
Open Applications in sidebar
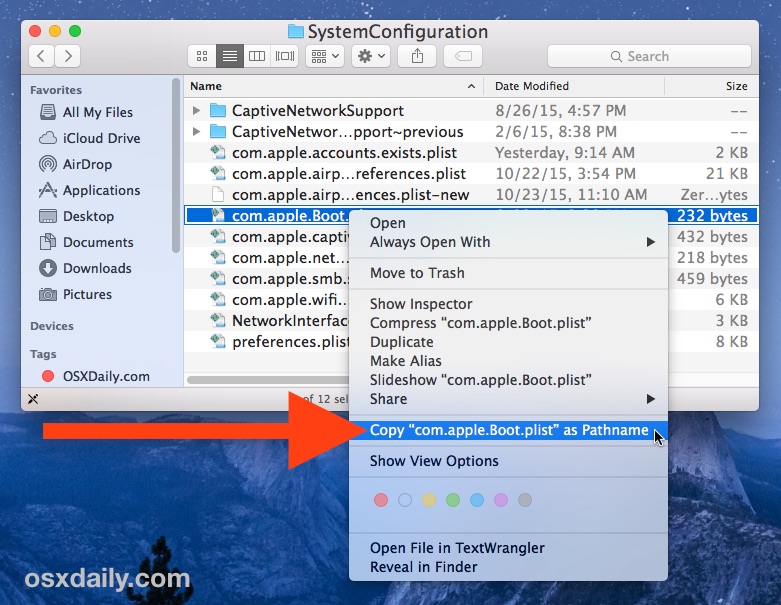(90, 190)
